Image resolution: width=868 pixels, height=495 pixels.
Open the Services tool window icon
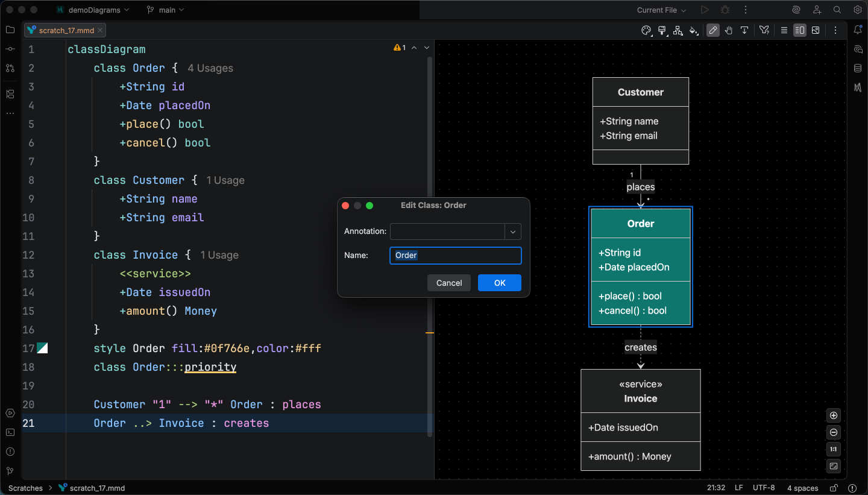click(x=10, y=413)
